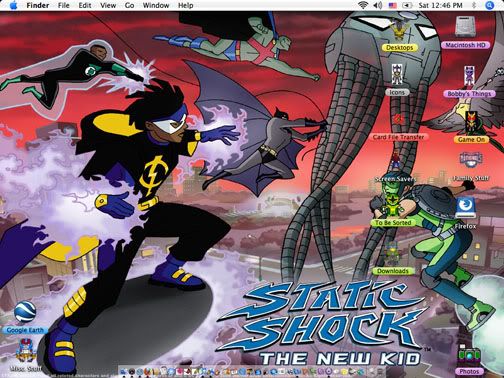
Task: Open Spotlight search magnifier icon
Action: (x=489, y=5)
